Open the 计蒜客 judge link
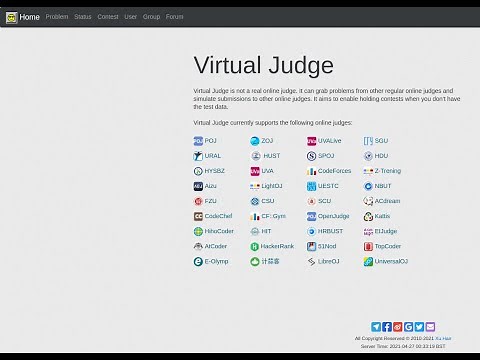 (270, 261)
